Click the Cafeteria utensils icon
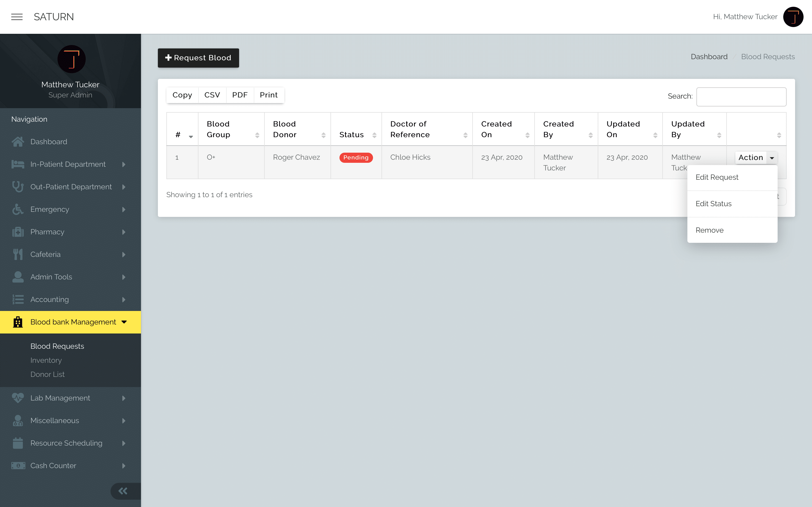This screenshot has height=507, width=812. [x=18, y=254]
